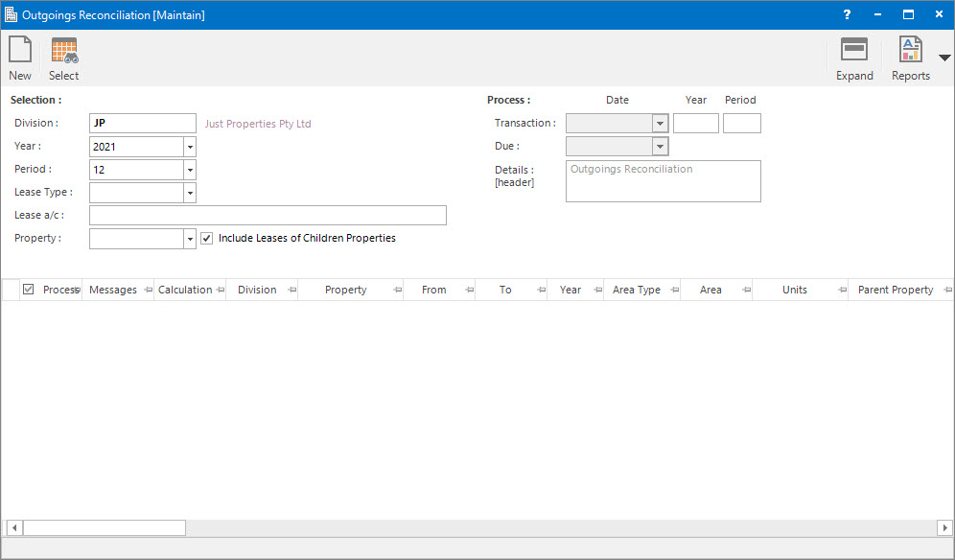The width and height of the screenshot is (955, 560).
Task: Pin the Messages column
Action: point(148,290)
